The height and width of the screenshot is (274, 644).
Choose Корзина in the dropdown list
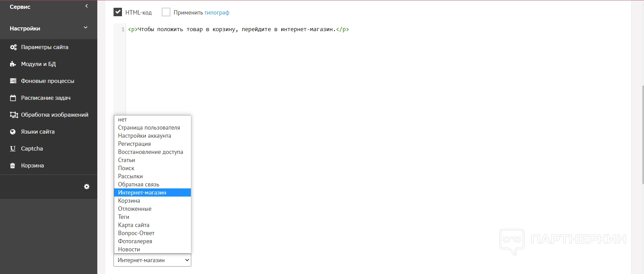[152, 201]
